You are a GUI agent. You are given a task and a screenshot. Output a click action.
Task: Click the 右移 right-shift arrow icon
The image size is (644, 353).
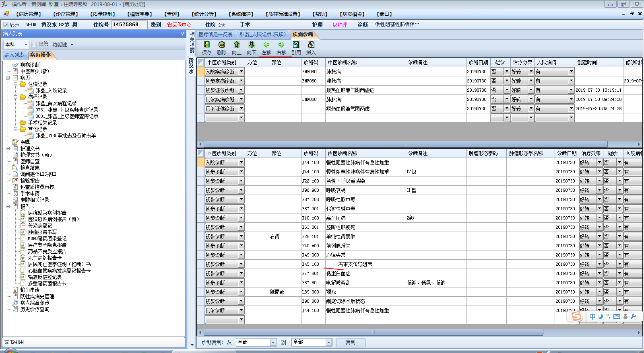(281, 45)
